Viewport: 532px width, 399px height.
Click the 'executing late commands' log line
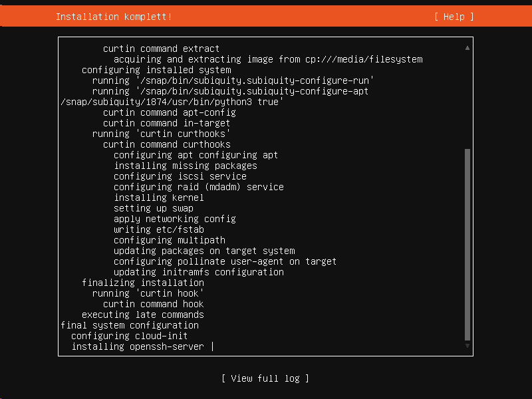[143, 315]
